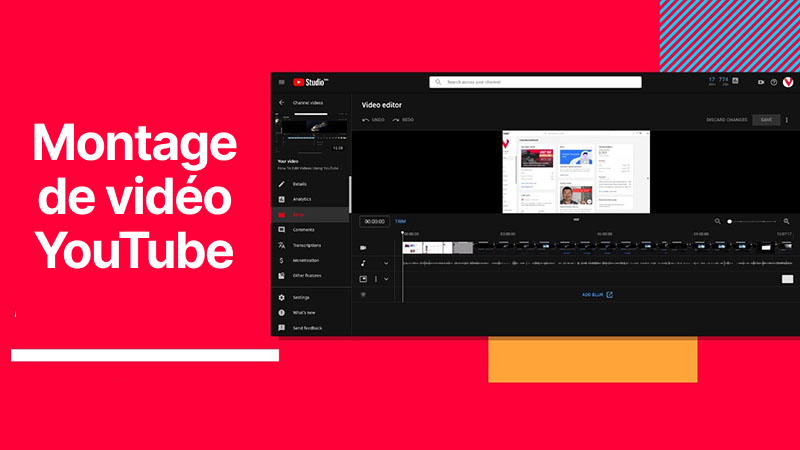Click the search magnifier icon in the search bar
This screenshot has width=800, height=450.
[x=438, y=82]
